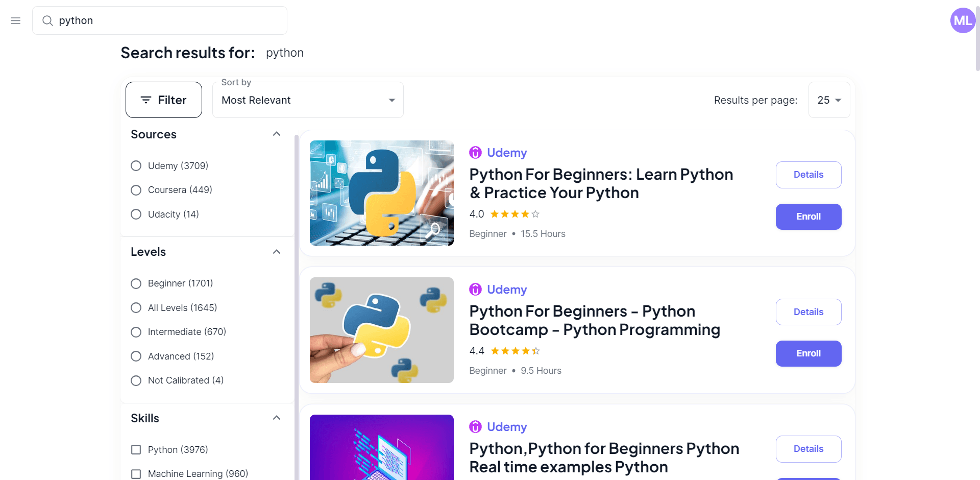Click the '15.5 Hours' duration text

543,234
